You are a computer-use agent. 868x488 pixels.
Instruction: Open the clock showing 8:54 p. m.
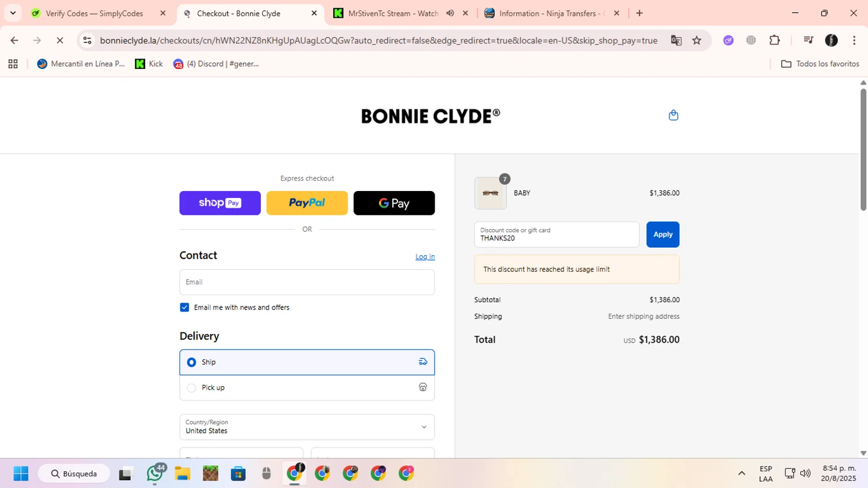(x=838, y=474)
